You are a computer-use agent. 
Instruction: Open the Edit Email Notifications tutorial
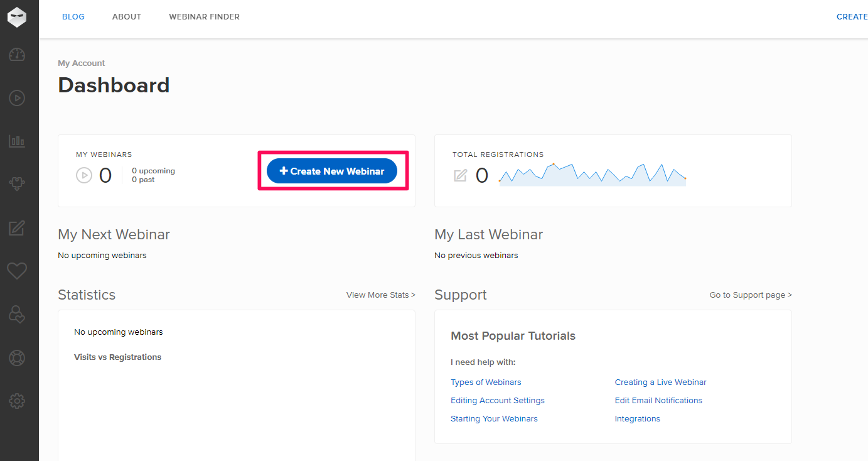[658, 400]
